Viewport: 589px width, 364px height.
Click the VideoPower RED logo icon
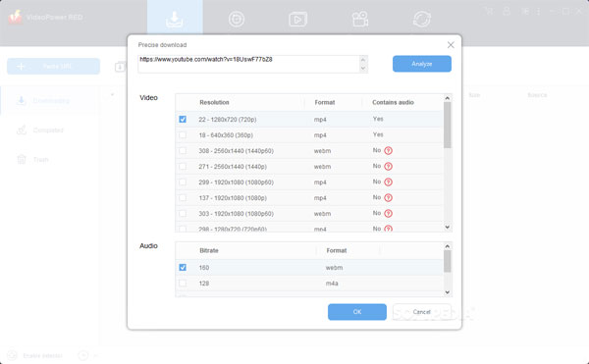[15, 17]
